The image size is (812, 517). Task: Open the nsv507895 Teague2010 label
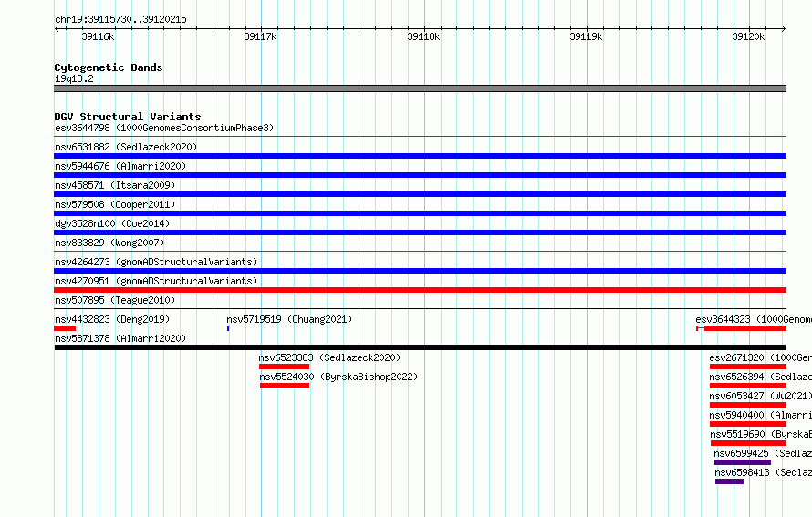coord(115,300)
